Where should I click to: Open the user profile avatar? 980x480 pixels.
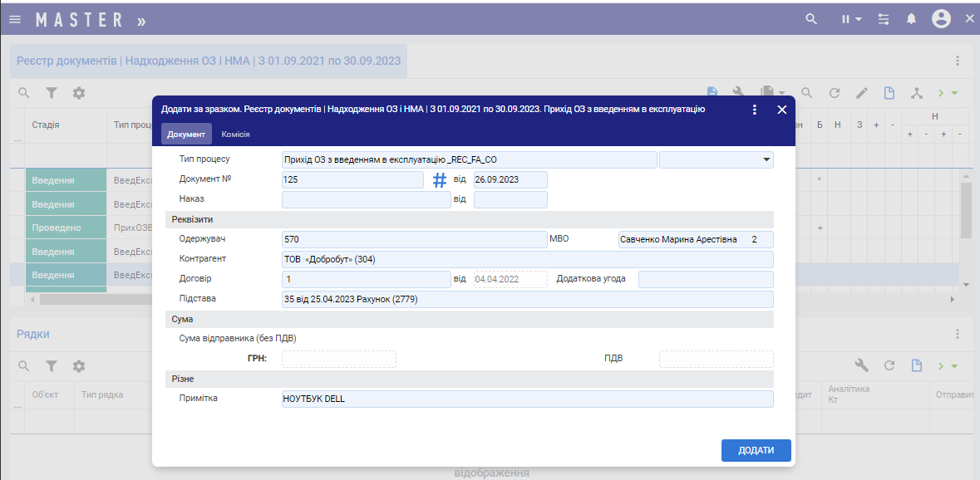tap(941, 19)
